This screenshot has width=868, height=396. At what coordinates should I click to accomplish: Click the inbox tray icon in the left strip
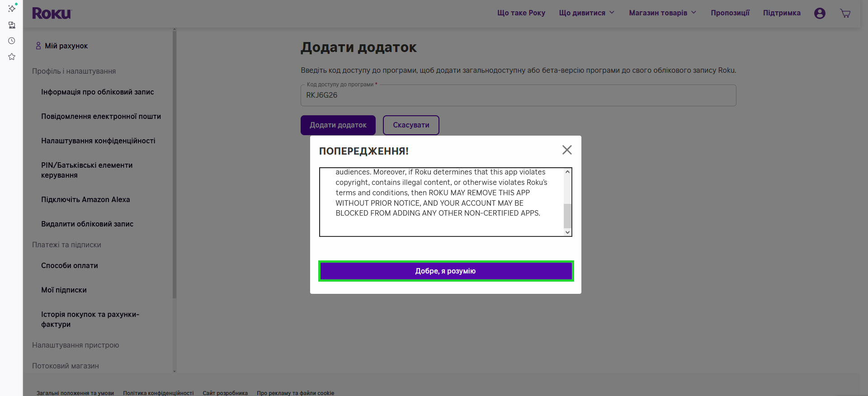12,25
